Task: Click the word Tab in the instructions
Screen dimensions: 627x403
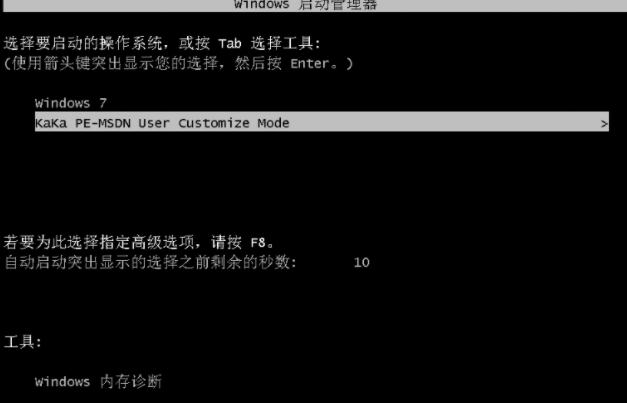Action: coord(230,43)
